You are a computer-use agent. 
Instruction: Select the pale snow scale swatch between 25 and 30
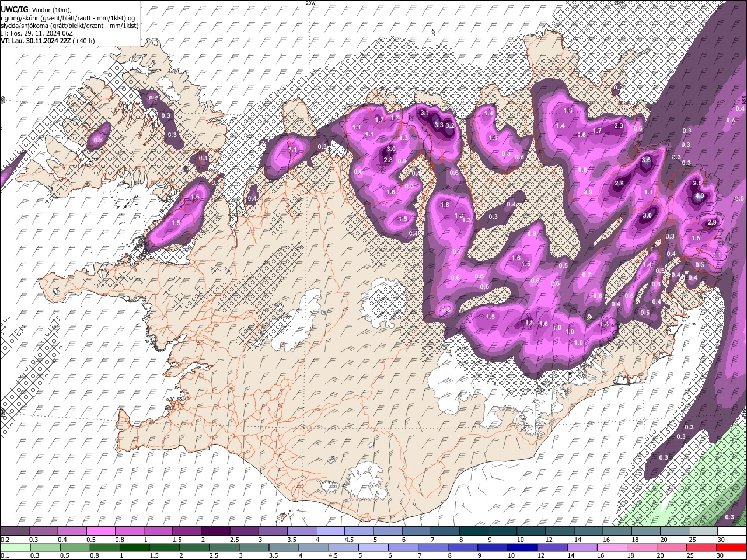(x=703, y=531)
